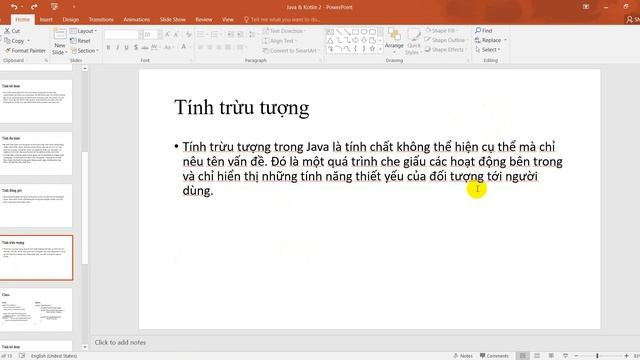This screenshot has height=360, width=640.
Task: Click Find in the Editing group
Action: (484, 31)
